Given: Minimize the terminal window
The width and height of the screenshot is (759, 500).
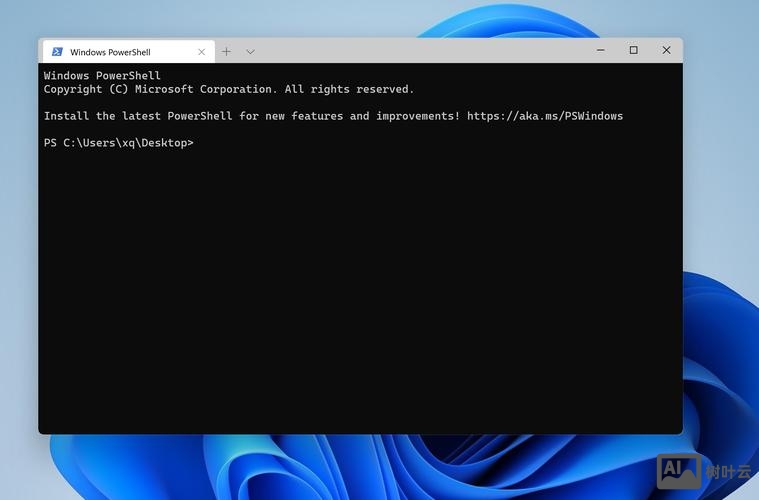Looking at the screenshot, I should [x=600, y=50].
